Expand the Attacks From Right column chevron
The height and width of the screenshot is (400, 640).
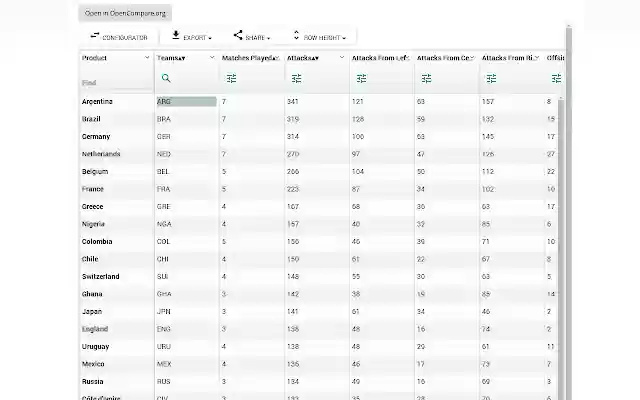[537, 58]
